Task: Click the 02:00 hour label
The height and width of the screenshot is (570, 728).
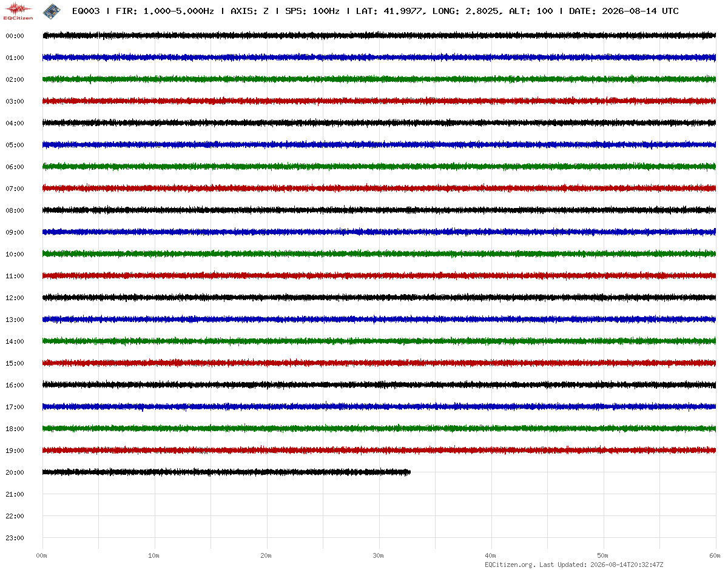Action: coord(15,79)
